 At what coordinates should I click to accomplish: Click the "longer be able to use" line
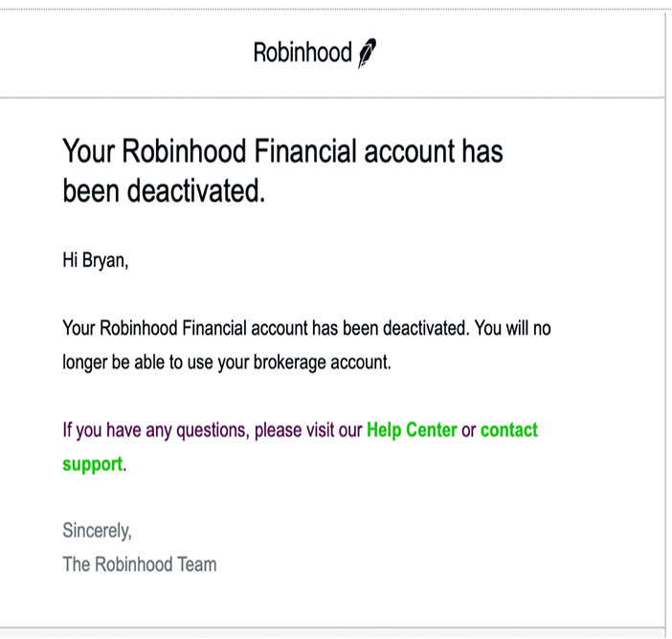click(227, 363)
